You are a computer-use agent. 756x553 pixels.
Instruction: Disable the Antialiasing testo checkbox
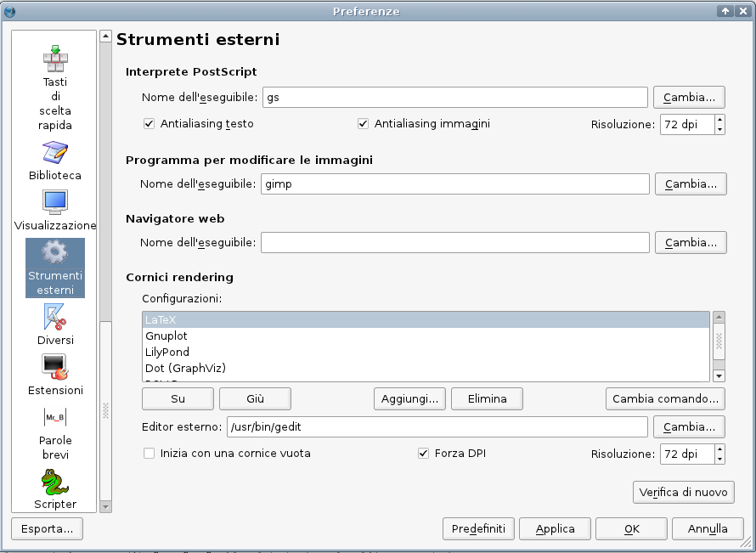point(150,124)
